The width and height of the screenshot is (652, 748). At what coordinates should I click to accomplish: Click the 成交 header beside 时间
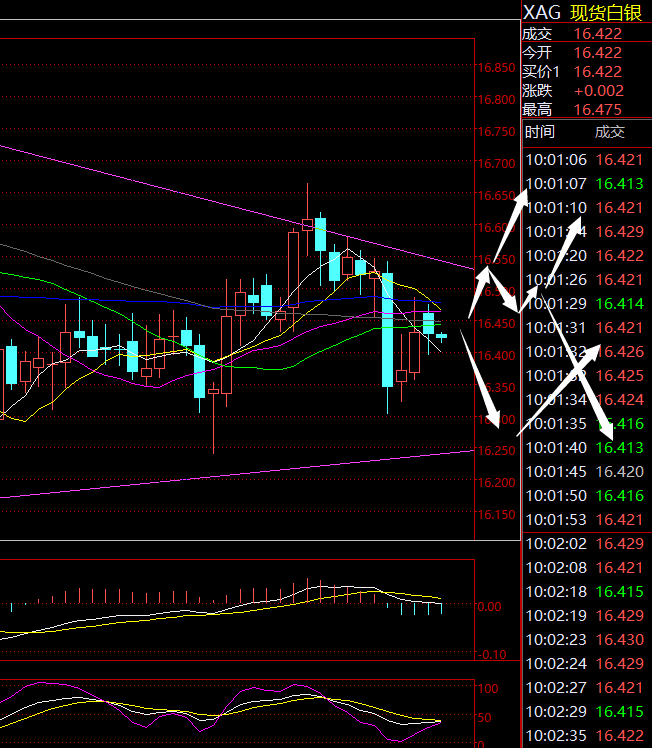pos(609,132)
